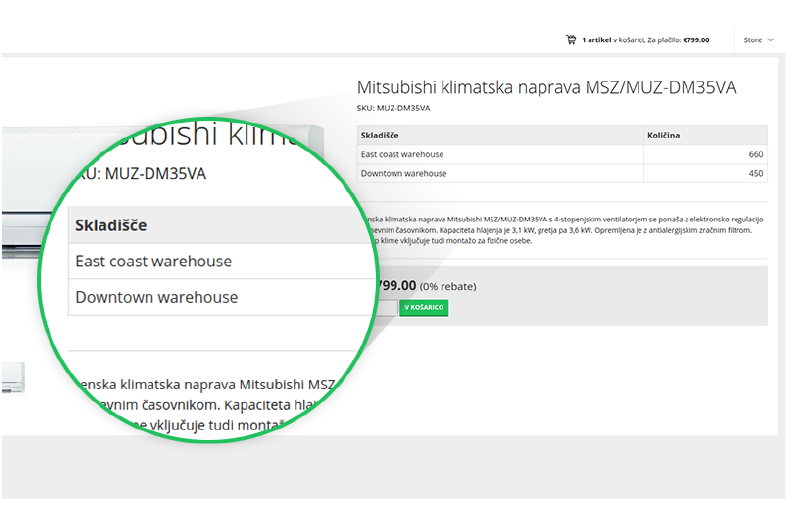
Task: Click the product title 'Mitsubishi klimatska naprava MSZ/MUZ-DM35VA'
Action: [x=546, y=87]
